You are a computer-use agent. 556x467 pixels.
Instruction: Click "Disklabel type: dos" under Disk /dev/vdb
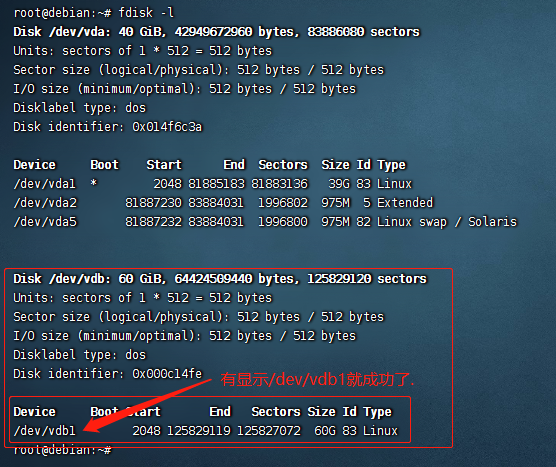coord(79,355)
